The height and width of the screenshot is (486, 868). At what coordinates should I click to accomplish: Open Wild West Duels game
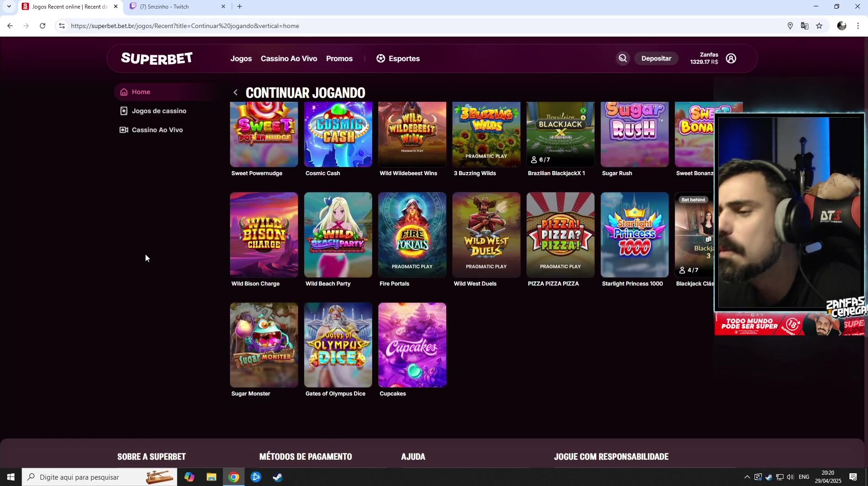coord(486,235)
